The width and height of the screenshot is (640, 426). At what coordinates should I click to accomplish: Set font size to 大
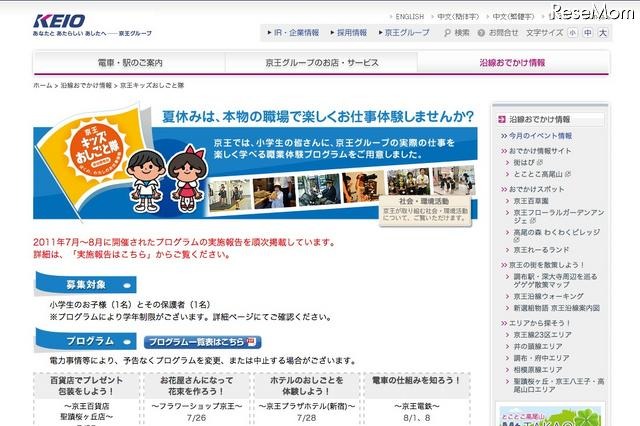[x=603, y=33]
